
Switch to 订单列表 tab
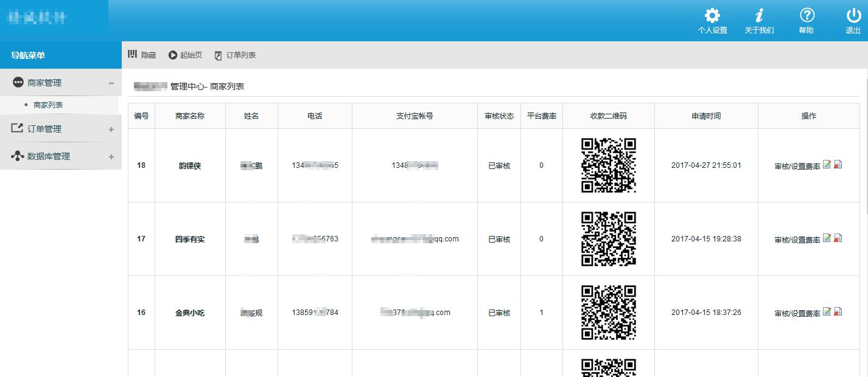tap(241, 55)
